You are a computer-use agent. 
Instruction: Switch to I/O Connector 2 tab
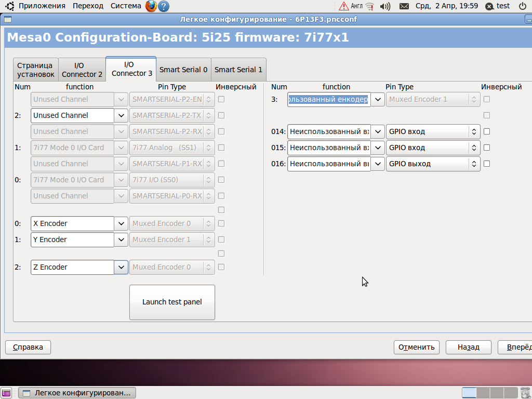click(x=82, y=70)
